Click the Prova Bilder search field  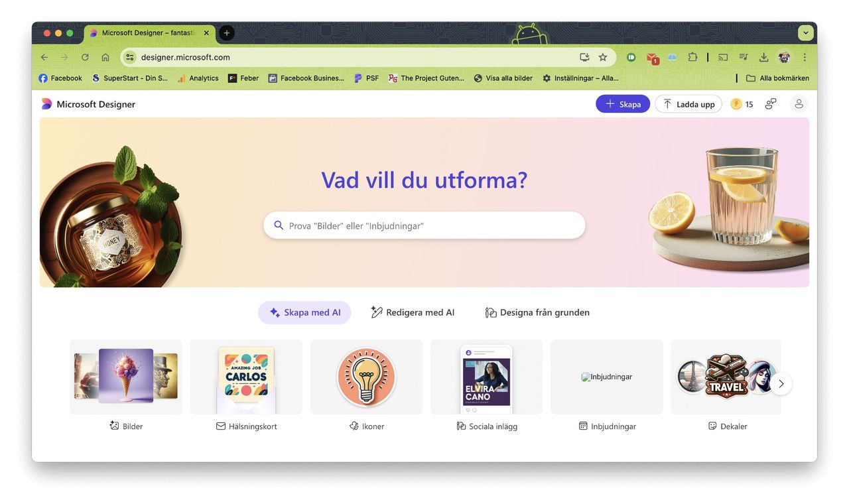(424, 225)
